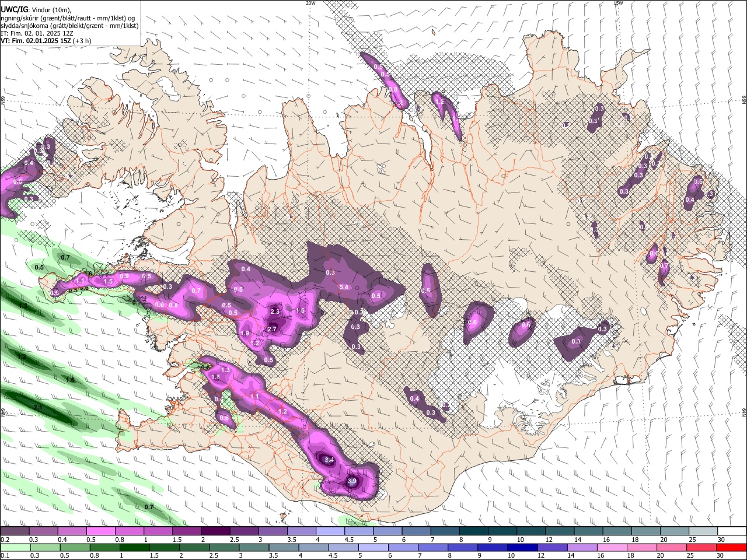Click the 0.1 label on the rain scale
The height and width of the screenshot is (560, 747).
pyautogui.click(x=5, y=555)
